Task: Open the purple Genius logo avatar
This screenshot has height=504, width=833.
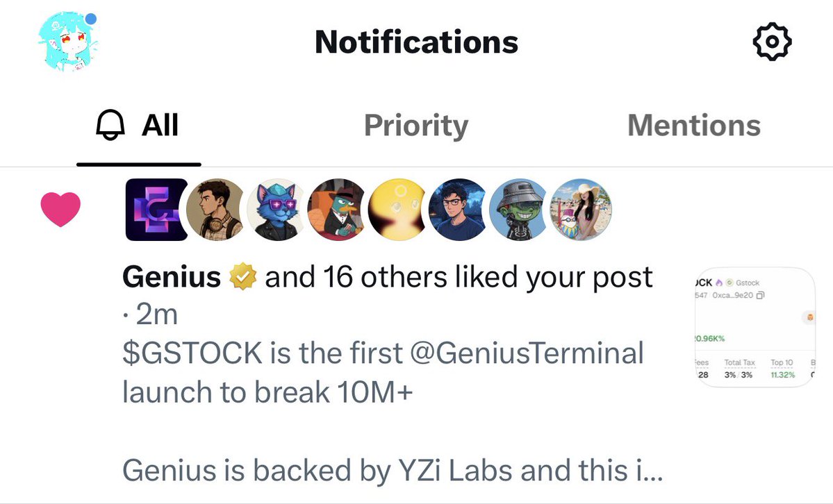Action: (x=156, y=209)
